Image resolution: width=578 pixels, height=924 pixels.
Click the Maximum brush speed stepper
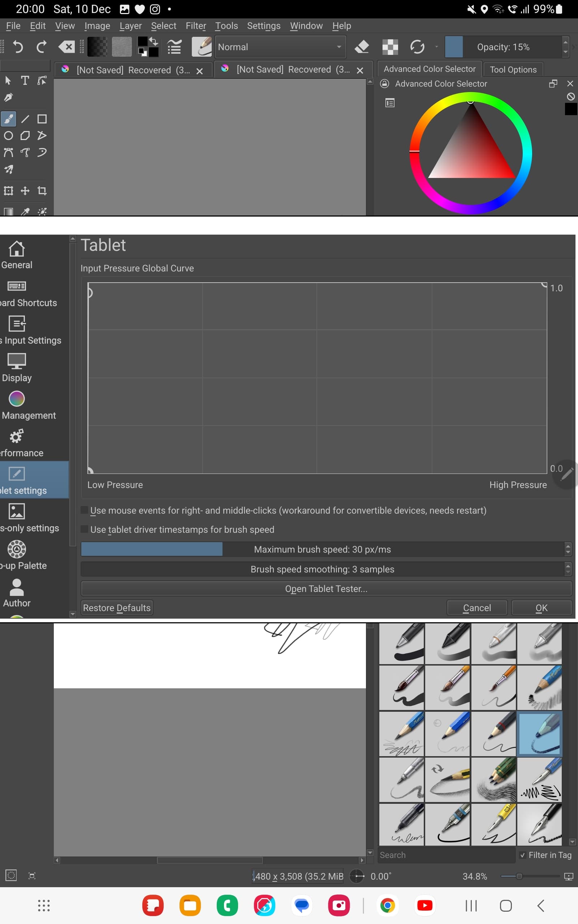pyautogui.click(x=568, y=549)
